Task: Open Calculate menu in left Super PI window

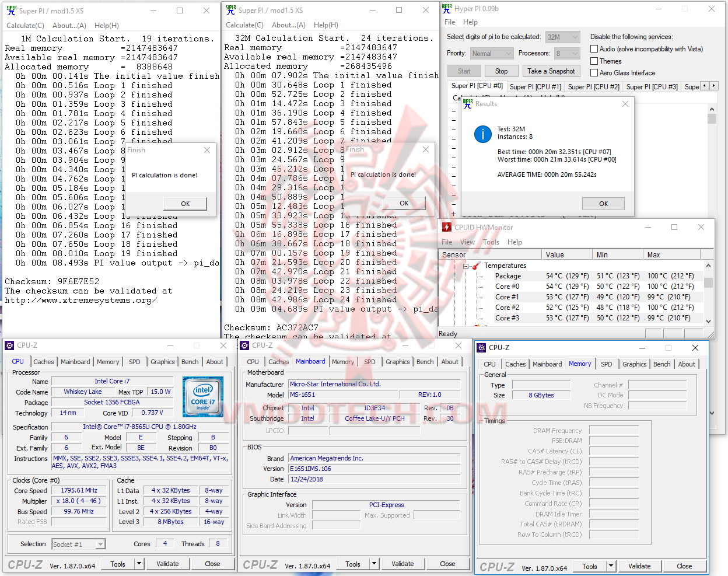Action: [25, 26]
